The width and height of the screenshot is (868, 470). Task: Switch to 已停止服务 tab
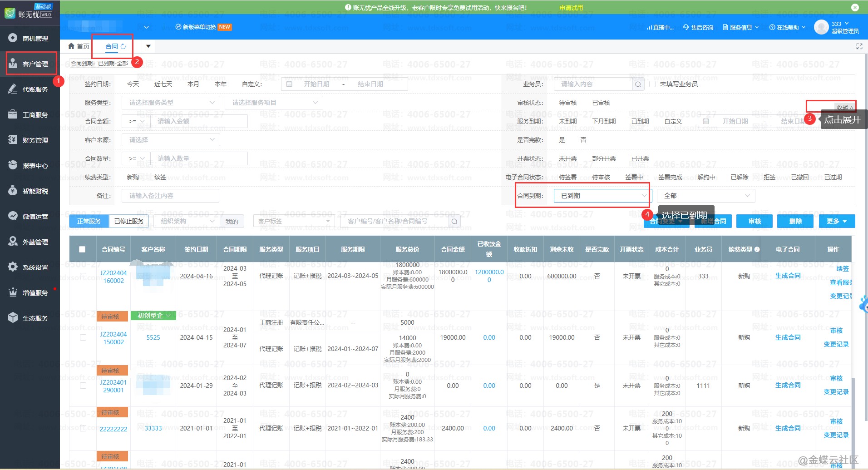pos(128,221)
